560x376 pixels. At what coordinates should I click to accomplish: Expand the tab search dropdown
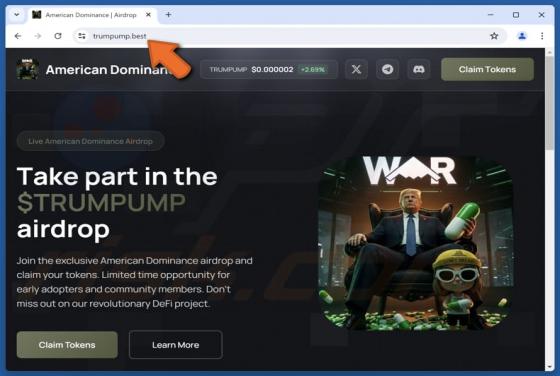tap(17, 15)
